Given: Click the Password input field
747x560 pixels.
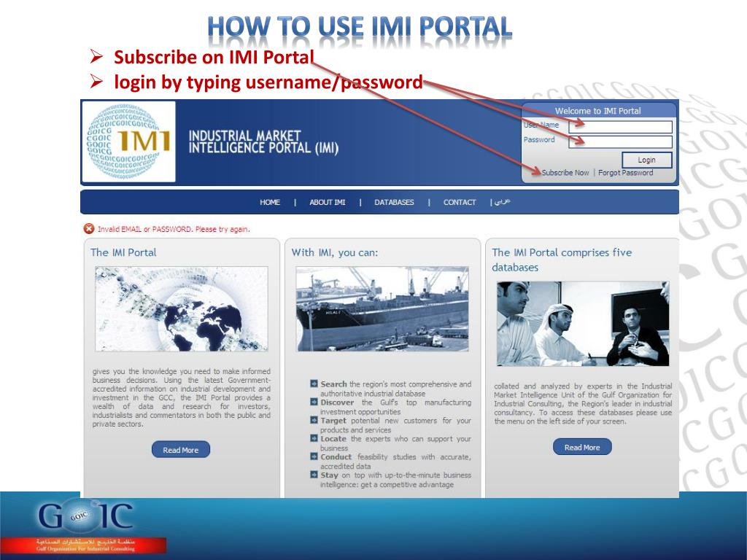Looking at the screenshot, I should pos(620,141).
